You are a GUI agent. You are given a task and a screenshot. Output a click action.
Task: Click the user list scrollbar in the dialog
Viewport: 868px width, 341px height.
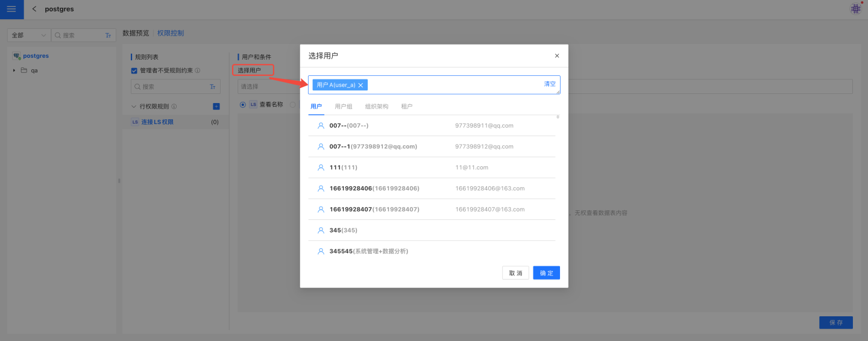558,117
